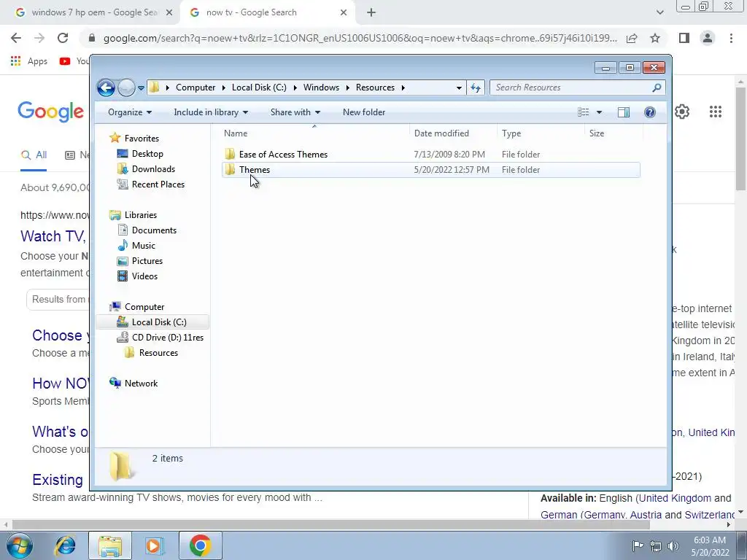Click Windows in the address breadcrumb
This screenshot has height=560, width=747.
tap(321, 87)
